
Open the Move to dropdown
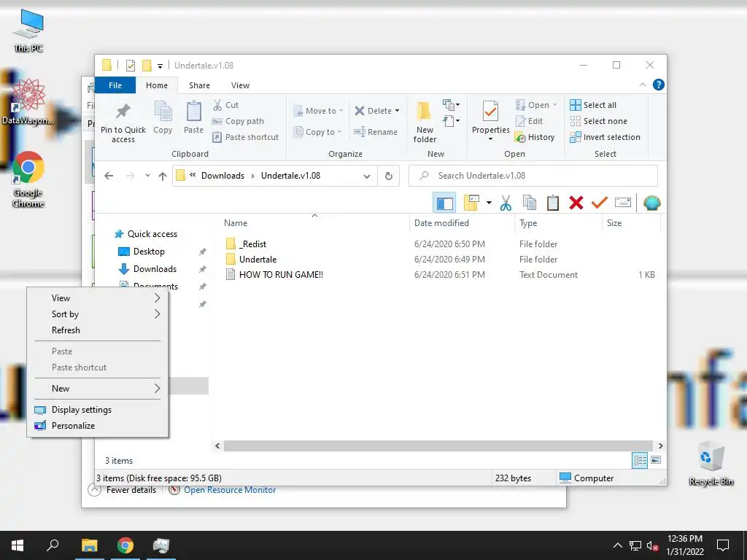tap(318, 111)
